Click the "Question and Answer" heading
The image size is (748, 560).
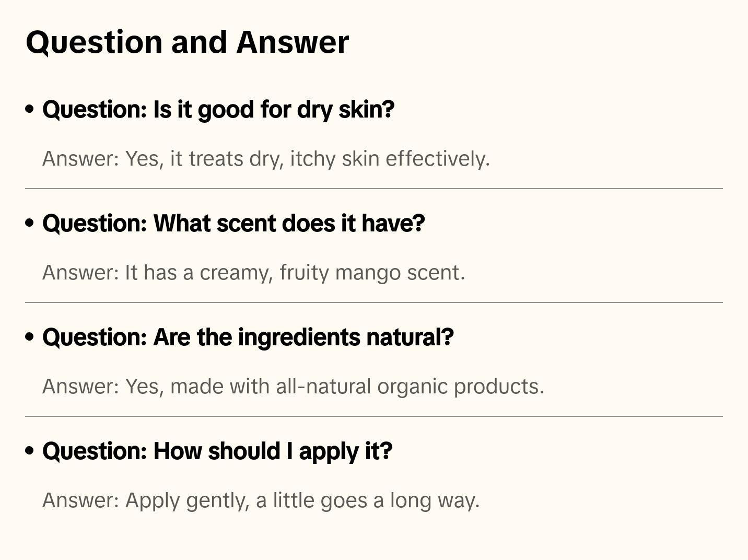tap(187, 42)
